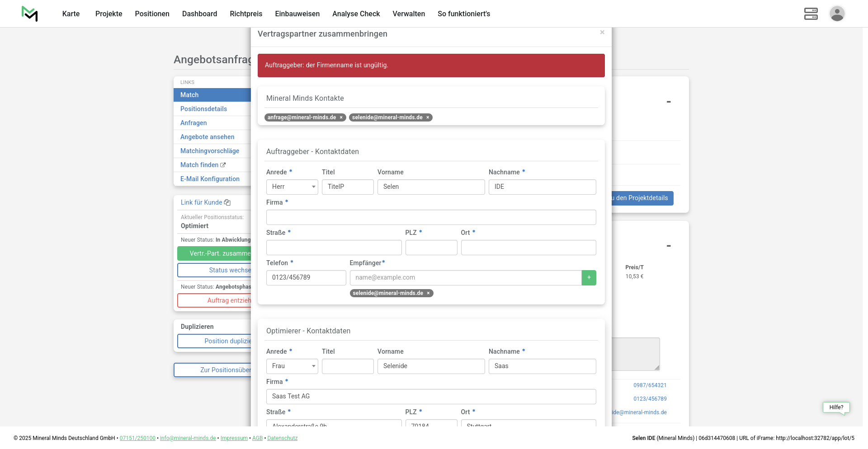Open the Impressum footer link

(x=234, y=438)
